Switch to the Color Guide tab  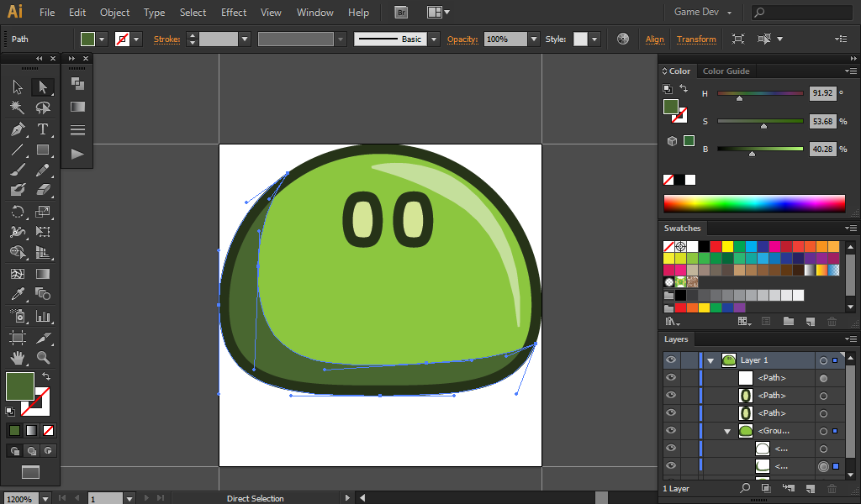click(x=726, y=71)
